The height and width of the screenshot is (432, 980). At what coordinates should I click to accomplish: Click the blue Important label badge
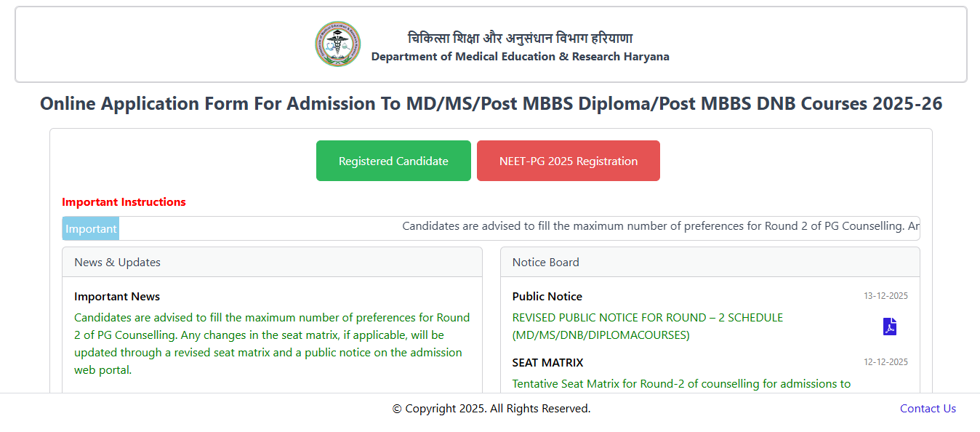pyautogui.click(x=91, y=229)
